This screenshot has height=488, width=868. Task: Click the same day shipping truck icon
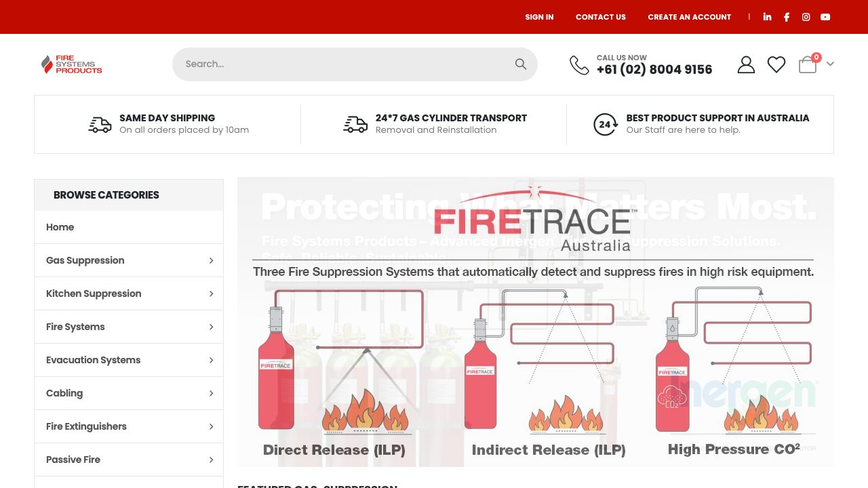[100, 125]
